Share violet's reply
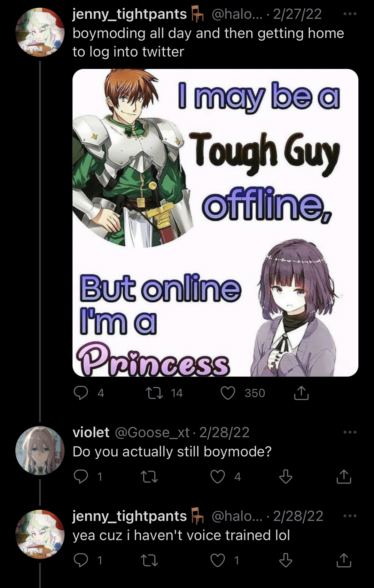374x588 pixels. click(344, 476)
